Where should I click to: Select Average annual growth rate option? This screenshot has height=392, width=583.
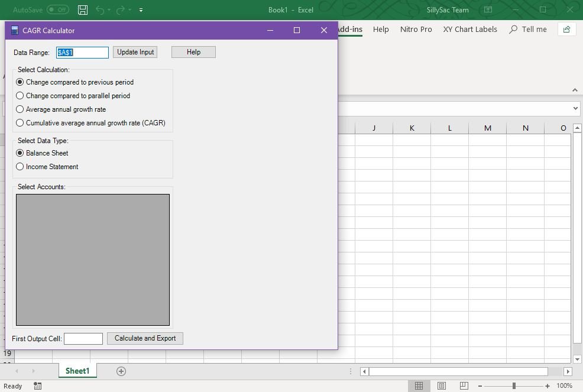click(20, 109)
